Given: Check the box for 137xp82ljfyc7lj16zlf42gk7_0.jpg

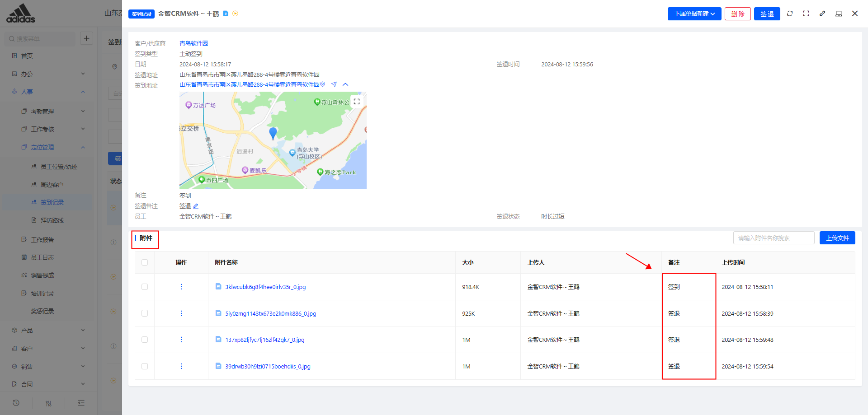Looking at the screenshot, I should click(145, 340).
